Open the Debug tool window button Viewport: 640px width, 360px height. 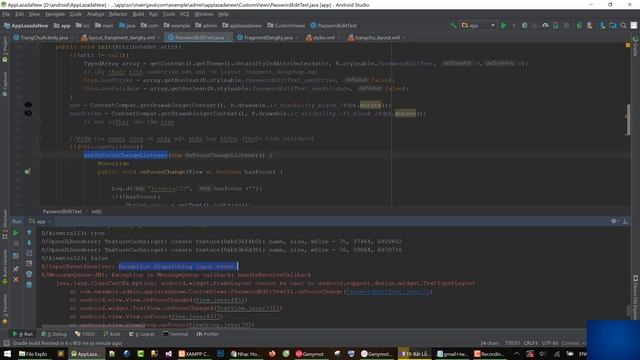[54, 334]
